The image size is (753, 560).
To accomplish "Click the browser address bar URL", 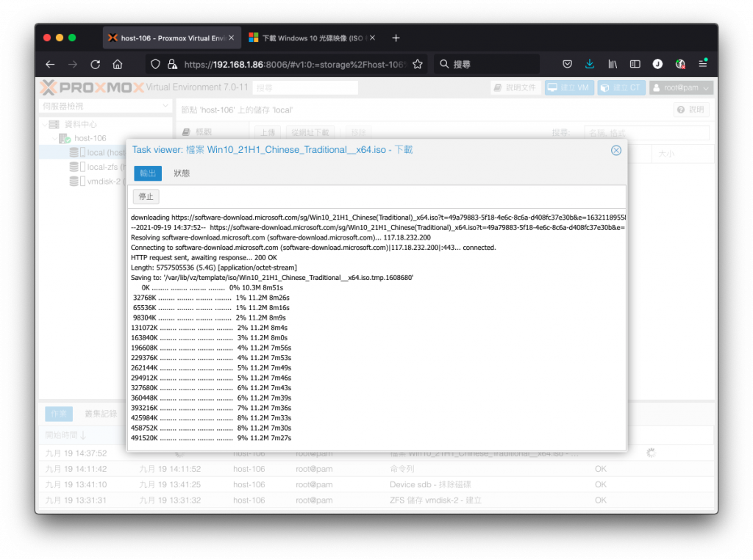I will 295,64.
